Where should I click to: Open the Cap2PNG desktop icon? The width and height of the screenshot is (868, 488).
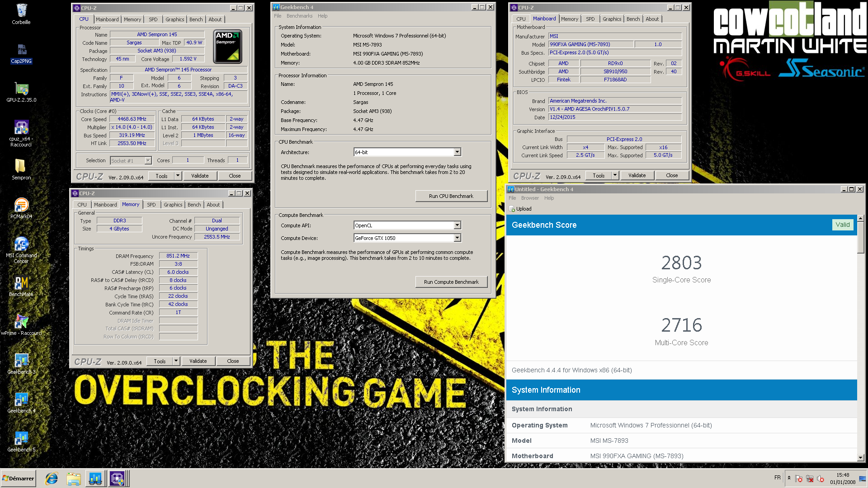(x=21, y=53)
